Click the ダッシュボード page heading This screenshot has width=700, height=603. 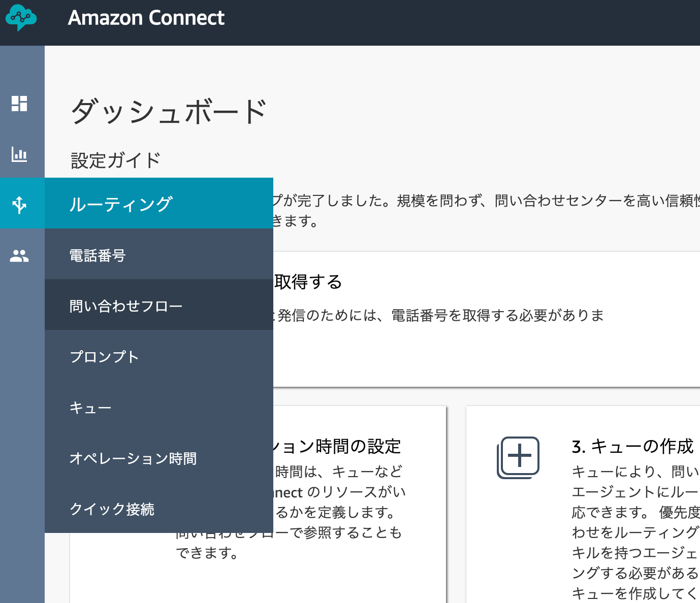pos(169,111)
